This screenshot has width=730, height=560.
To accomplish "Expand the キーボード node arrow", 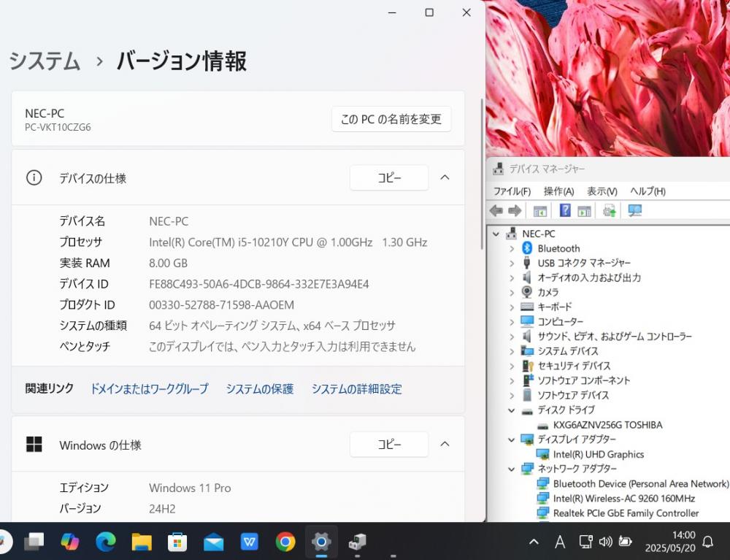I will [512, 307].
